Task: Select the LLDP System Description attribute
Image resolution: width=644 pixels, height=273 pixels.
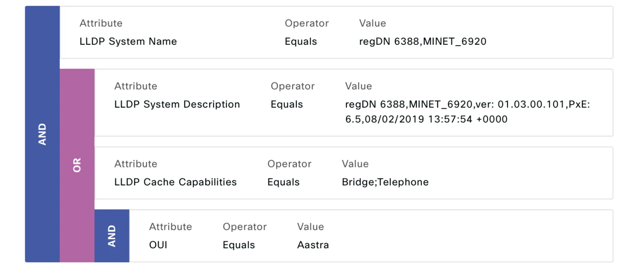Action: click(177, 104)
